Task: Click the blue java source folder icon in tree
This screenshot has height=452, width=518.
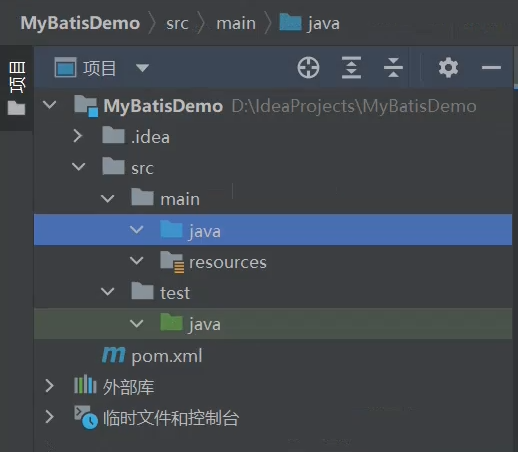Action: 171,229
